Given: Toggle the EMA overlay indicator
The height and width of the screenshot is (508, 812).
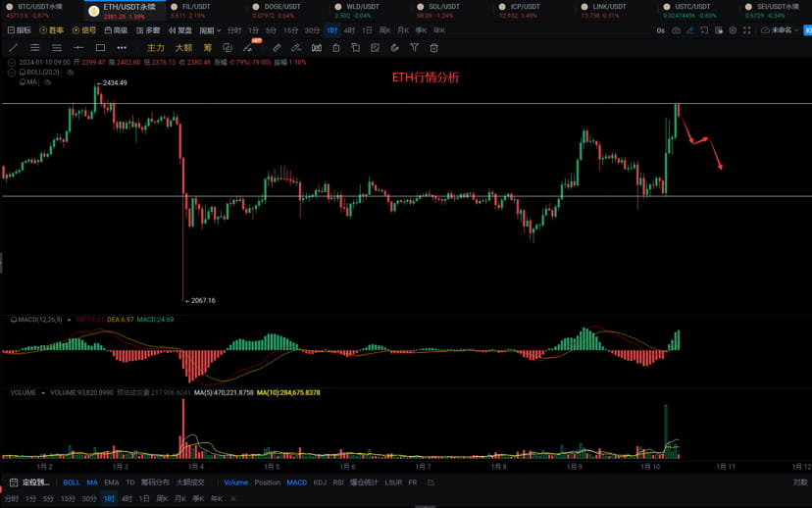Looking at the screenshot, I should pyautogui.click(x=112, y=483).
